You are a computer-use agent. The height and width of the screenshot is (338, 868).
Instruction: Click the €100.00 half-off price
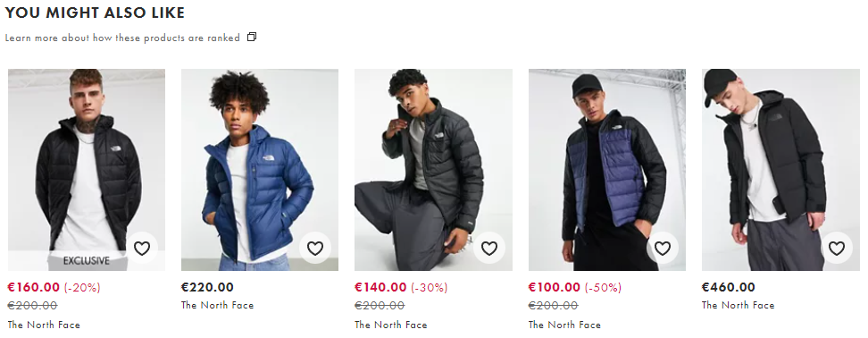(x=555, y=287)
